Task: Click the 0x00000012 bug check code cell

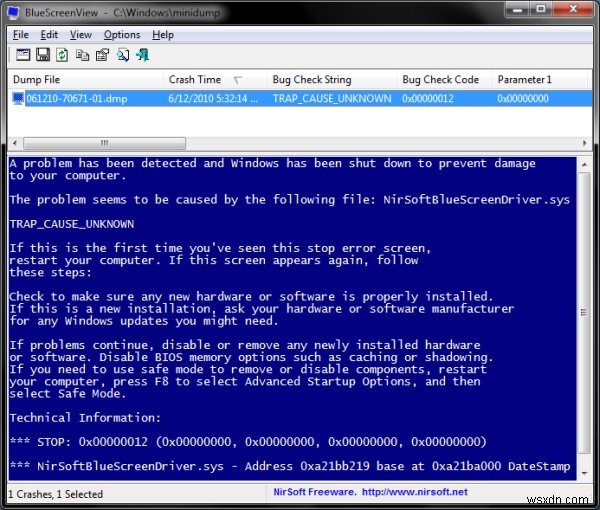Action: 427,99
